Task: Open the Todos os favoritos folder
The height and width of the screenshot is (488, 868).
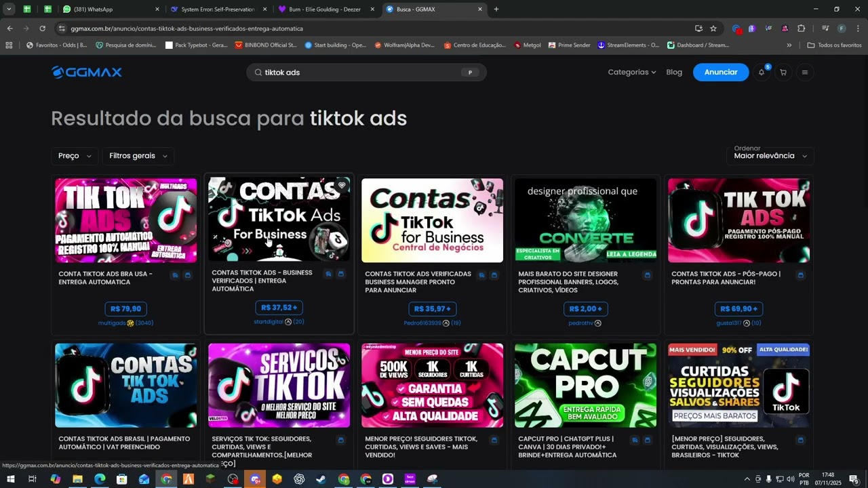Action: pos(834,45)
